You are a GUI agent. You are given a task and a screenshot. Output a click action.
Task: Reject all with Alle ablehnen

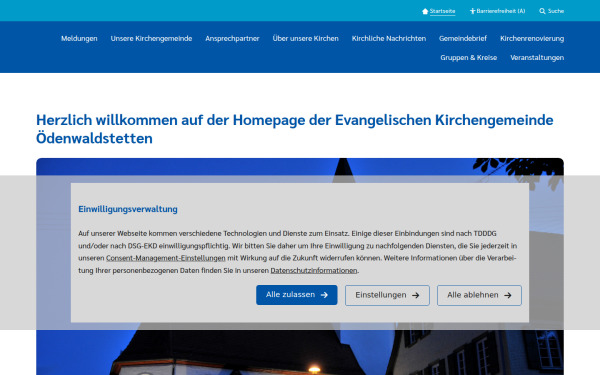point(479,295)
